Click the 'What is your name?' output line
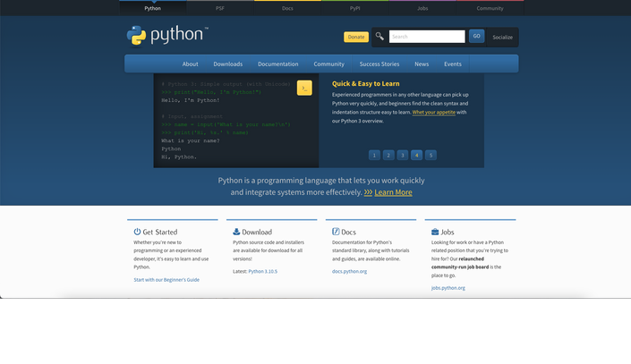This screenshot has height=364, width=631. coord(191,140)
